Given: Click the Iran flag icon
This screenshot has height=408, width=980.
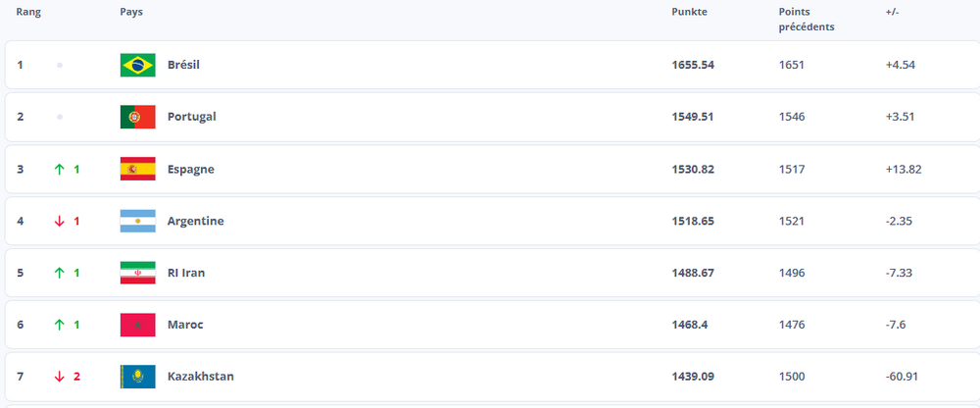Looking at the screenshot, I should [137, 273].
